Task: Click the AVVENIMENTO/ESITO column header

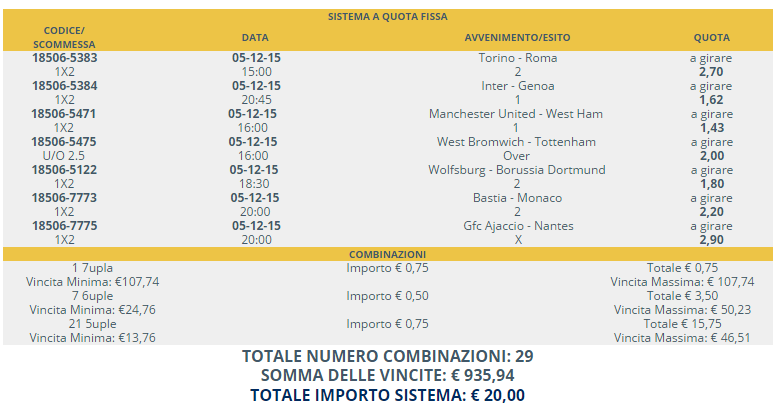Action: click(517, 38)
